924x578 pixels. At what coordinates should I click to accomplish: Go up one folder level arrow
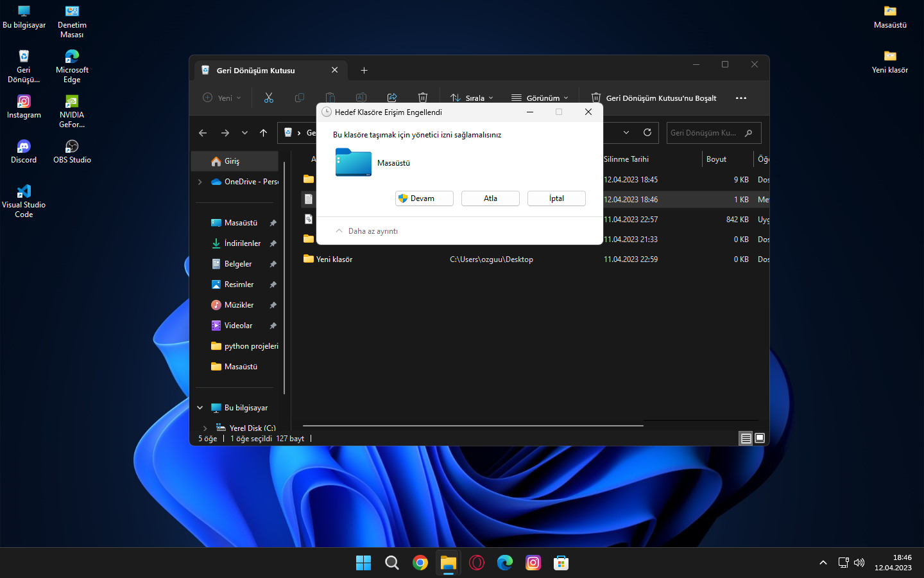[x=263, y=133]
